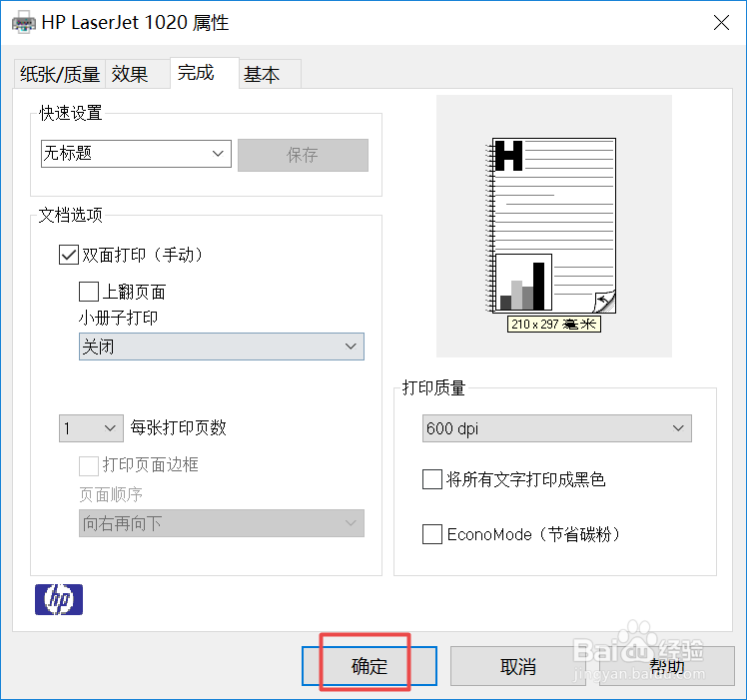Click the 帮助 button
The width and height of the screenshot is (747, 700).
(x=667, y=666)
